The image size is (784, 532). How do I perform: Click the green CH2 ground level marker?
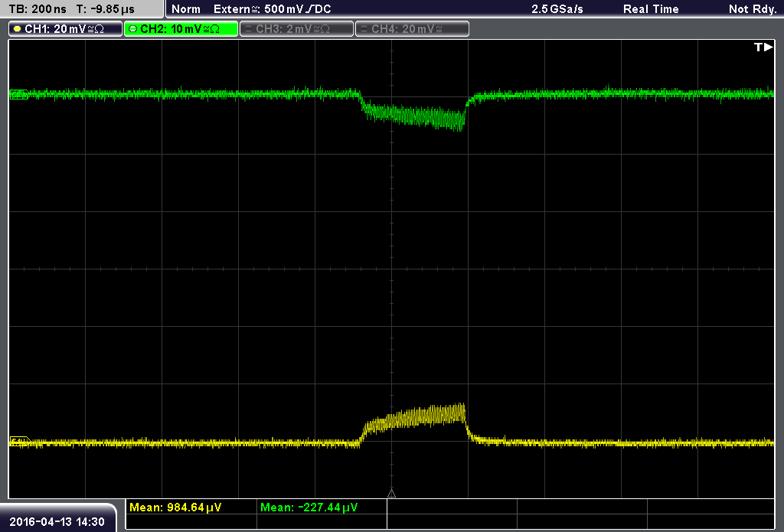point(19,94)
